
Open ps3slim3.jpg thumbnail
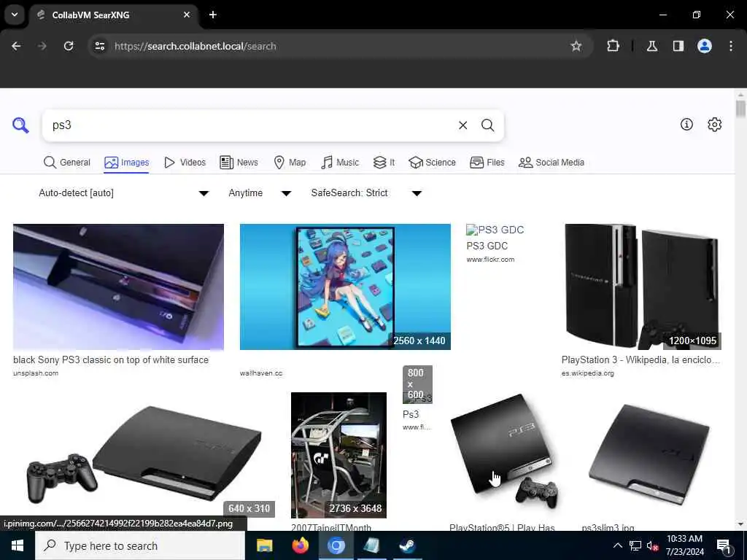(x=649, y=455)
